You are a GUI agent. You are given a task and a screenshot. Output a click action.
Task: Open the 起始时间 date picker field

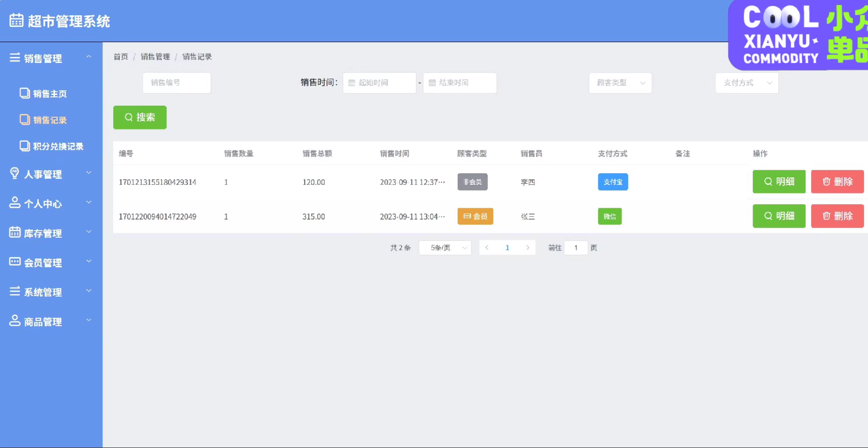[x=379, y=83]
